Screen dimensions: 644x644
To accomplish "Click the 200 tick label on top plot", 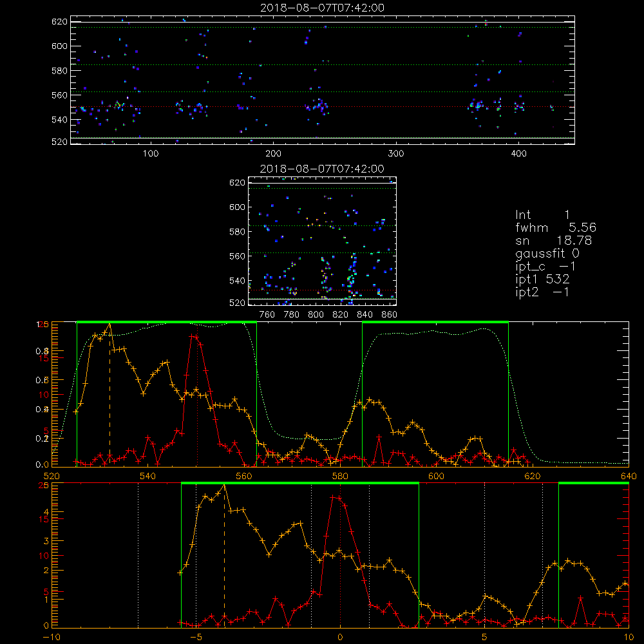I will [x=273, y=154].
